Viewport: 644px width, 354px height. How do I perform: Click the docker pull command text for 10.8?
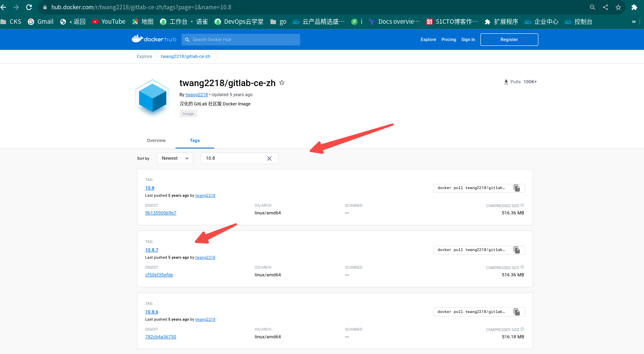pyautogui.click(x=471, y=188)
